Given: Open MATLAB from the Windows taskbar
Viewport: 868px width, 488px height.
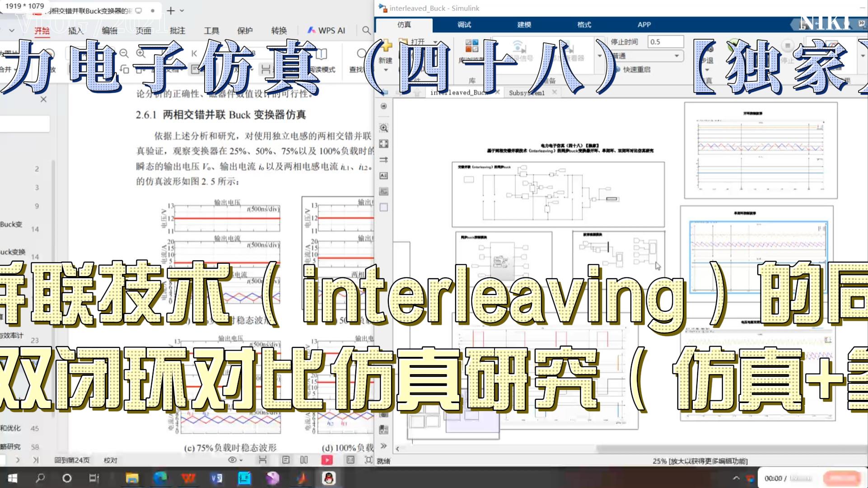Looking at the screenshot, I should click(301, 478).
